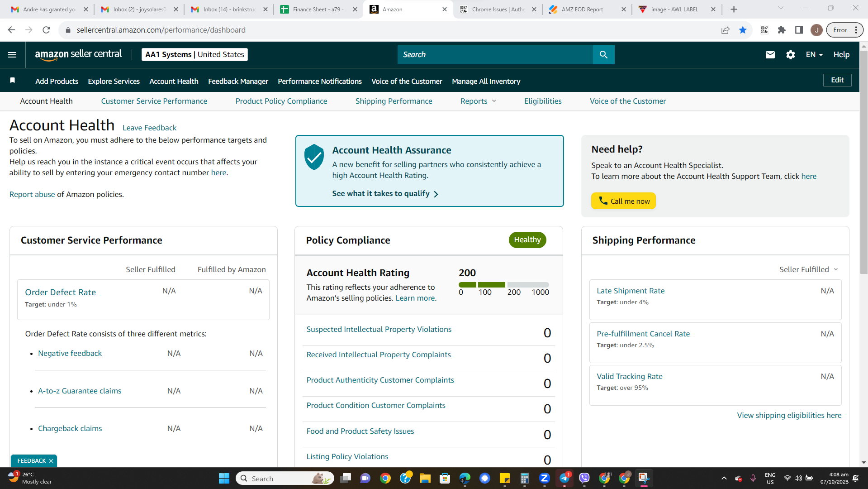Open Microsoft Store from the taskbar

coord(445,479)
